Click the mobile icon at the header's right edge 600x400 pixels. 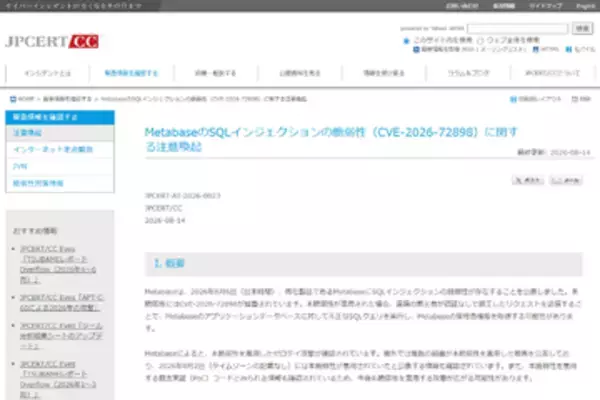tap(569, 49)
